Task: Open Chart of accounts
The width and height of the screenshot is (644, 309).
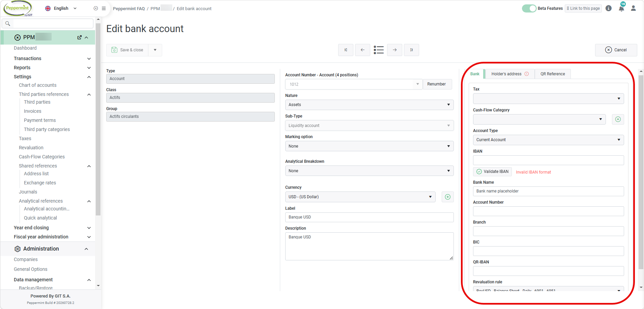Action: pyautogui.click(x=38, y=85)
